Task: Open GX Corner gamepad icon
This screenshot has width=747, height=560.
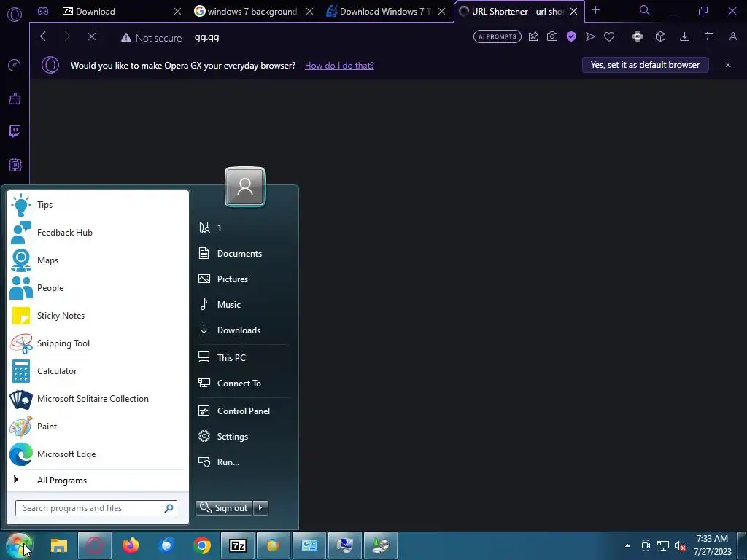Action: (x=43, y=11)
